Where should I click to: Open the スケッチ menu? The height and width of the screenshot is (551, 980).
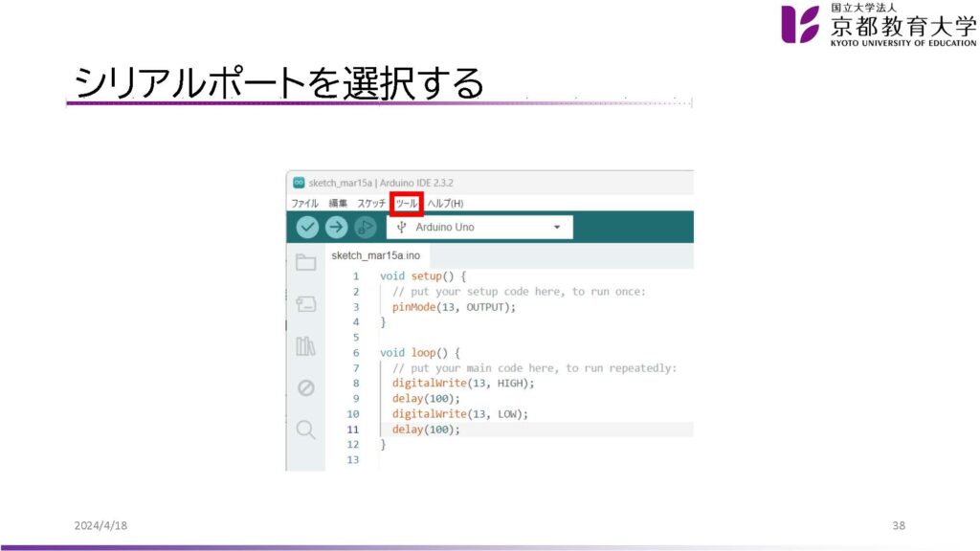pyautogui.click(x=371, y=204)
